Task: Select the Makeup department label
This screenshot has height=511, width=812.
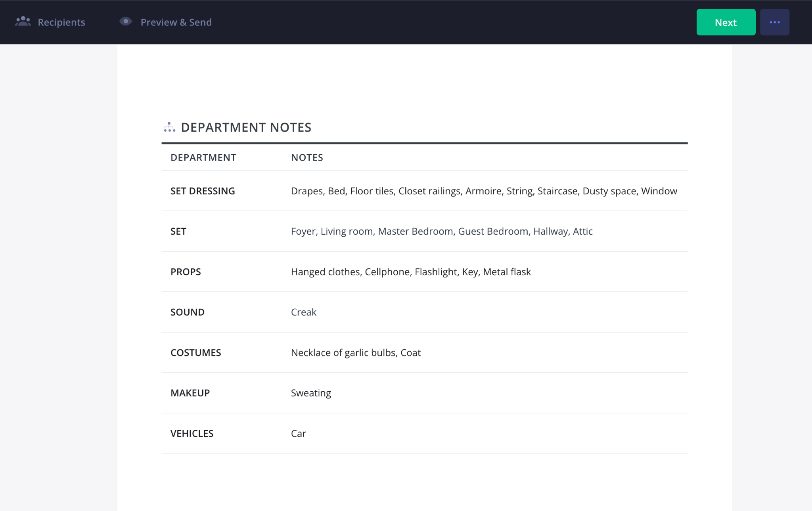Action: coord(190,393)
